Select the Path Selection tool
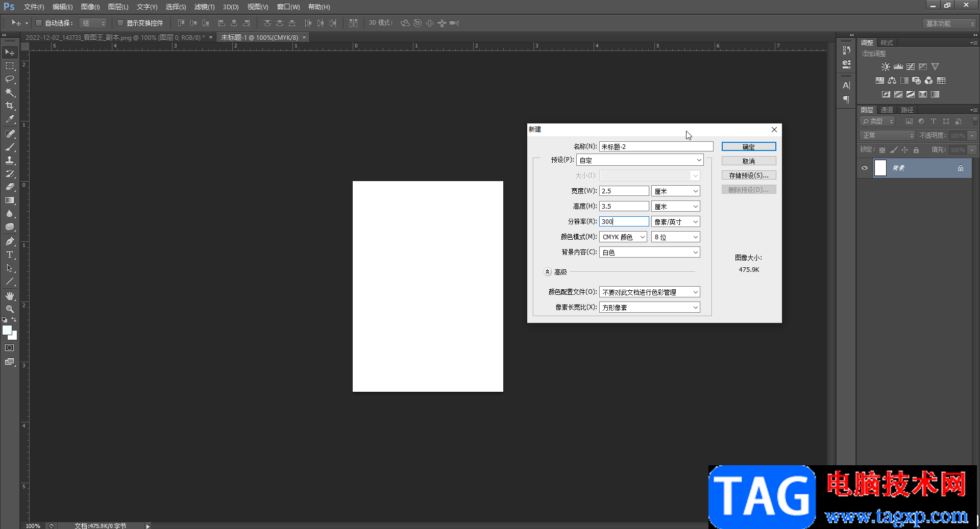The height and width of the screenshot is (529, 980). click(x=10, y=268)
